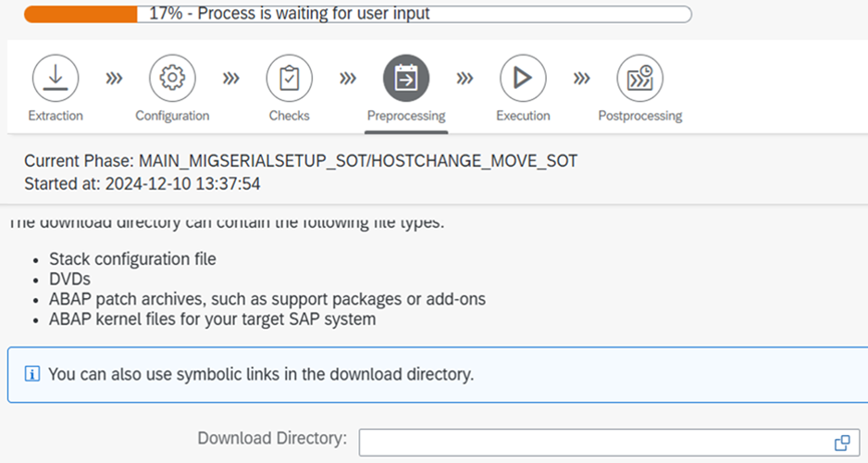
Task: Open the Postprocessing step icon
Action: 639,78
